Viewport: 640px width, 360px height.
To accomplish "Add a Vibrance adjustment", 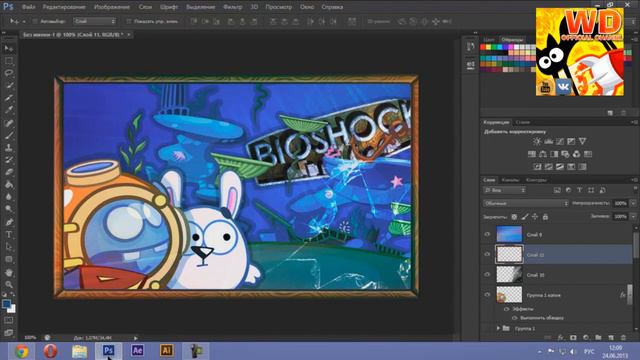I will click(x=582, y=142).
